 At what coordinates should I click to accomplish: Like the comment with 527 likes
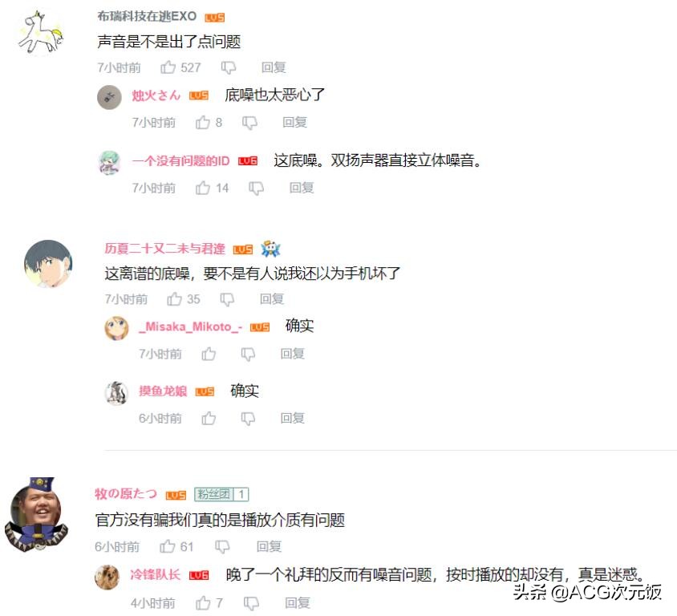pos(168,67)
